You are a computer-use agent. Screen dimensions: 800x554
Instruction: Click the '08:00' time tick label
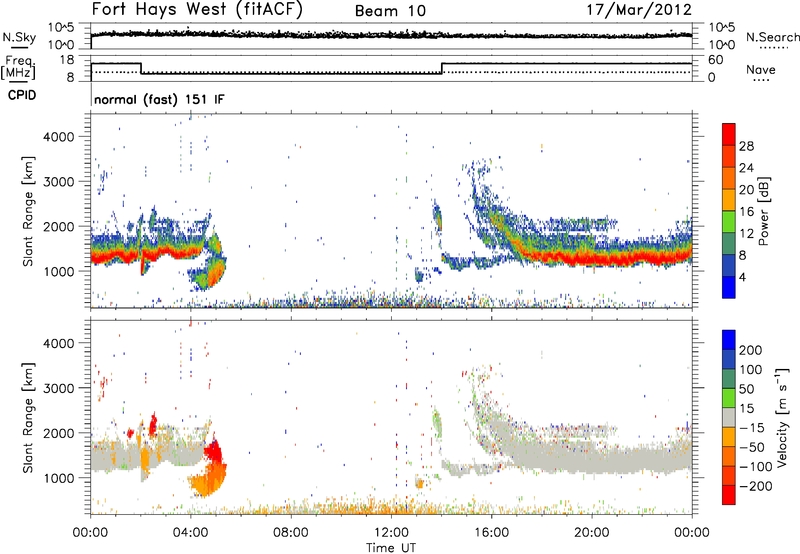click(291, 533)
